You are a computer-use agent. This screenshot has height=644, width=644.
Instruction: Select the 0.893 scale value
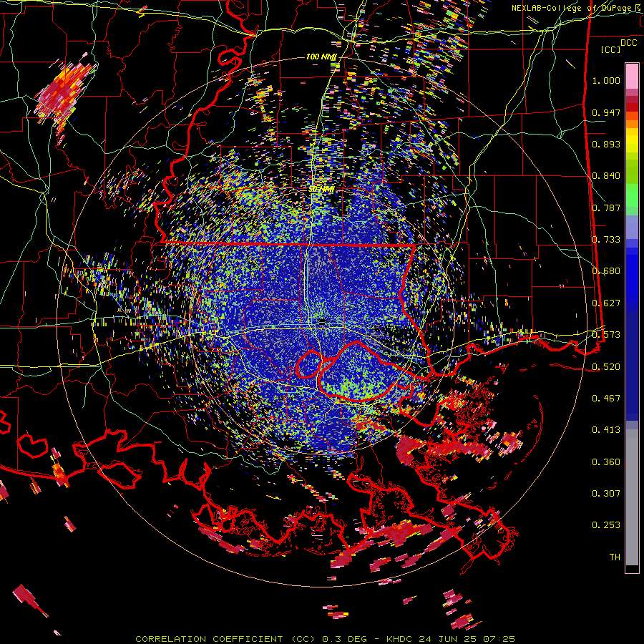pos(606,144)
